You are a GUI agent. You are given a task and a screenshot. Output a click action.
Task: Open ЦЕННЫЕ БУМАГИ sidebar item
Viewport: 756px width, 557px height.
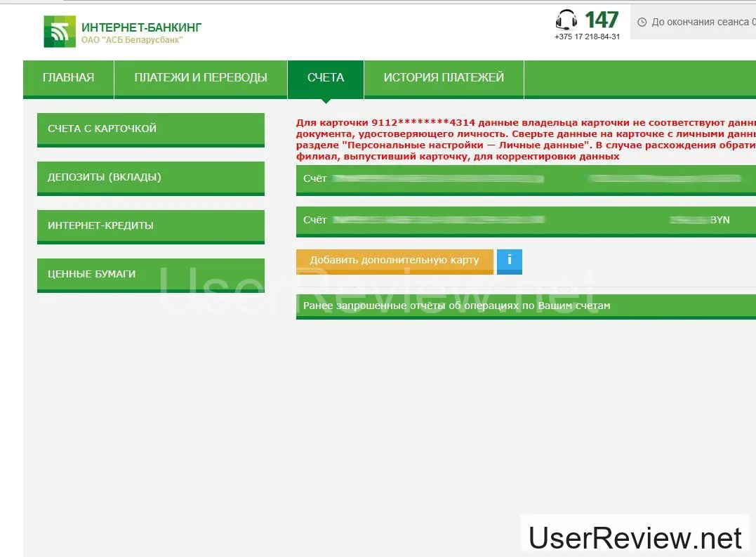tap(150, 275)
